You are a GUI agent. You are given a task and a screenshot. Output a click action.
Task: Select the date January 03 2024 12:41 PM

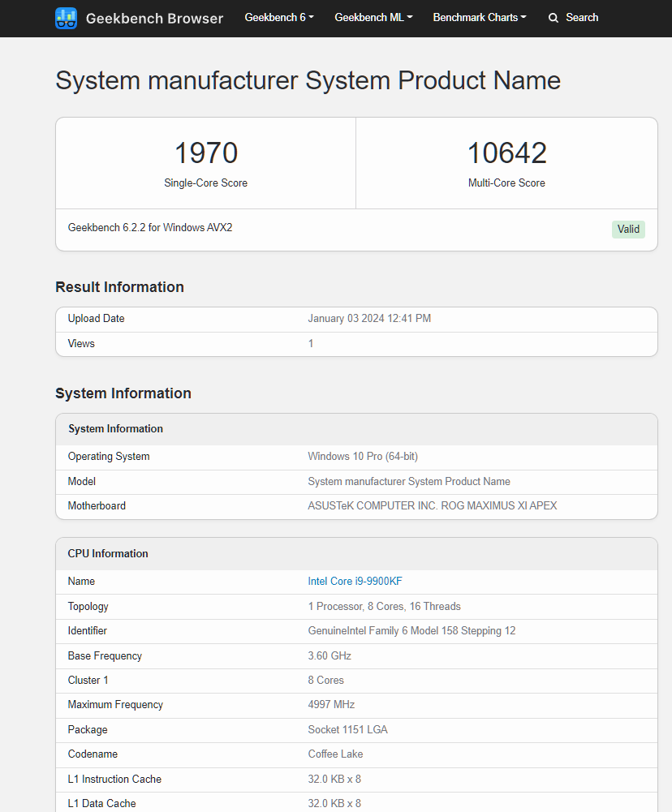[x=369, y=319]
